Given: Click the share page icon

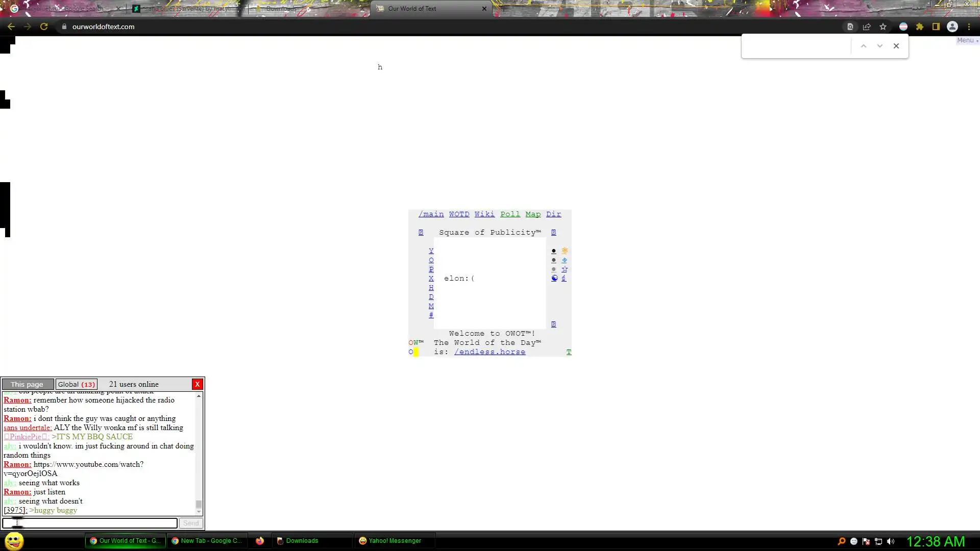Looking at the screenshot, I should [867, 27].
